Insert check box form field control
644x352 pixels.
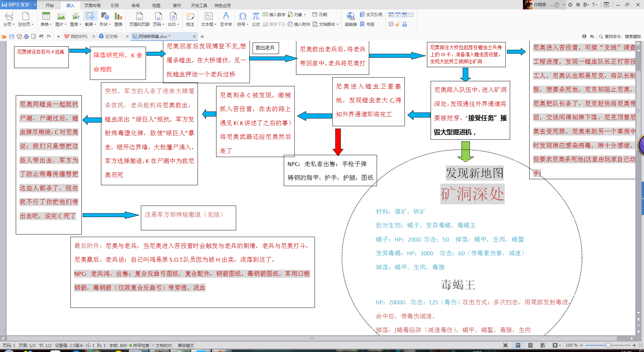point(397,15)
